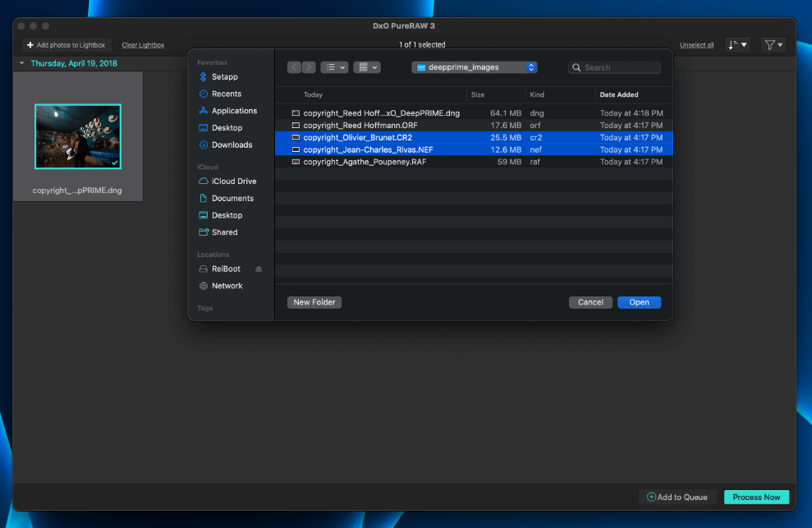The height and width of the screenshot is (528, 812).
Task: Open the sort order dropdown
Action: 737,45
